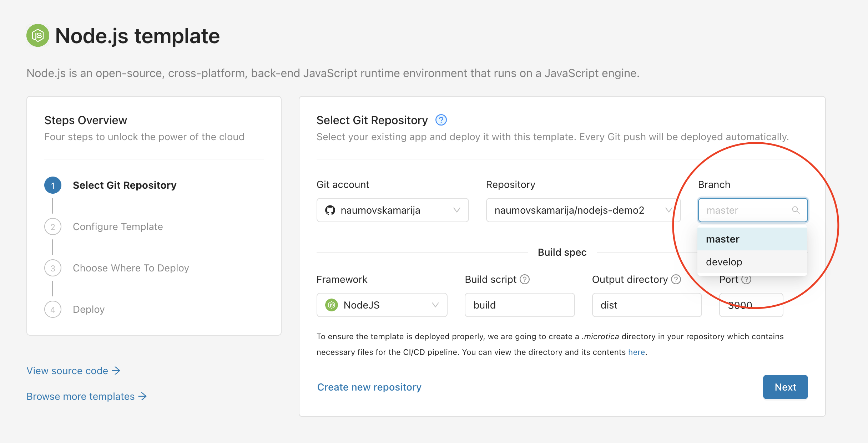
Task: Click step 1 circle in Steps Overview
Action: pos(53,185)
